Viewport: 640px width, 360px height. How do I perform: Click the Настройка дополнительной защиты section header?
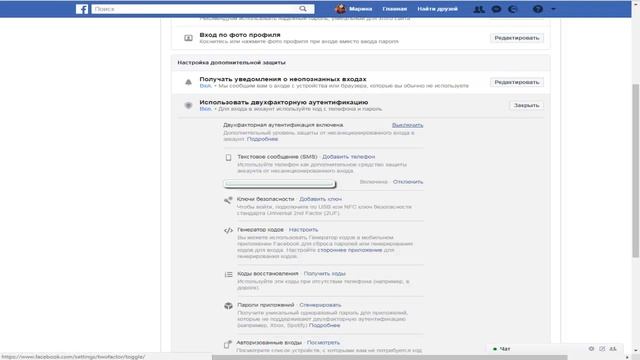click(x=231, y=62)
